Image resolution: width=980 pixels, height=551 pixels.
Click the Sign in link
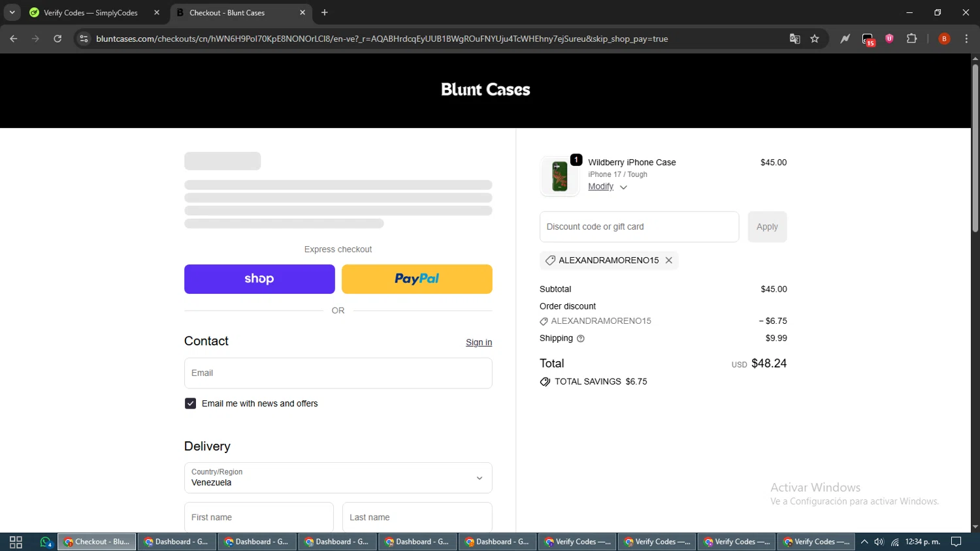(479, 342)
